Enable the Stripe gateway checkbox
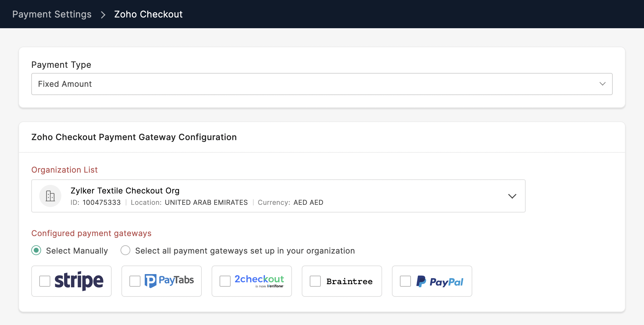Screen dimensions: 644x325 [x=45, y=281]
